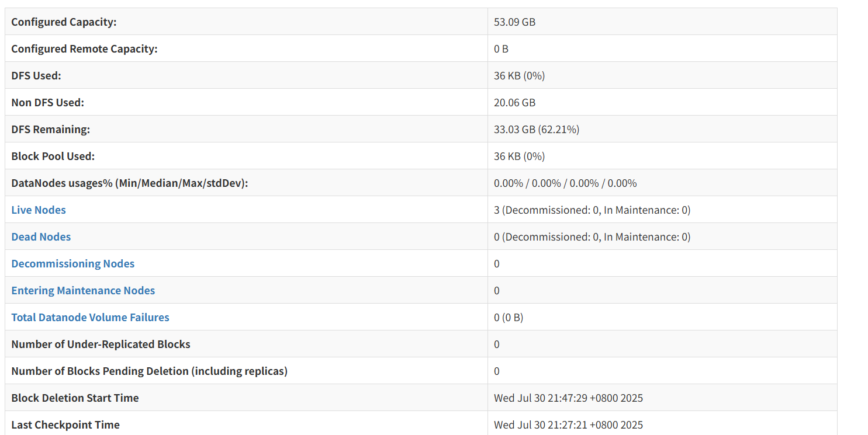
Task: Click Total Datanode Volume Failures link
Action: [90, 318]
